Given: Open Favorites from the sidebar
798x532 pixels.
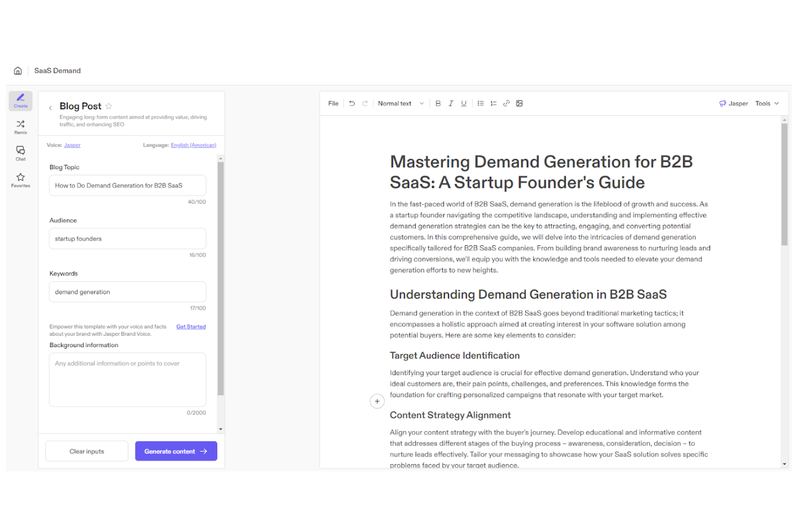Looking at the screenshot, I should 20,179.
